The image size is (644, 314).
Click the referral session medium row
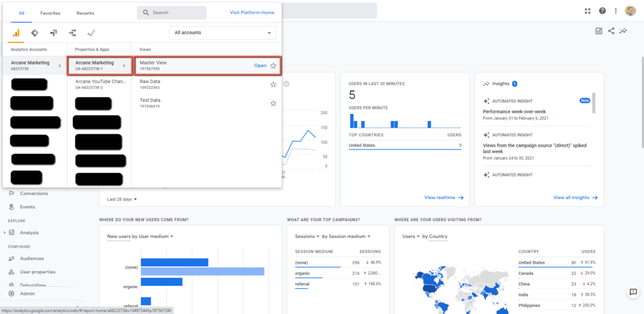tap(338, 284)
